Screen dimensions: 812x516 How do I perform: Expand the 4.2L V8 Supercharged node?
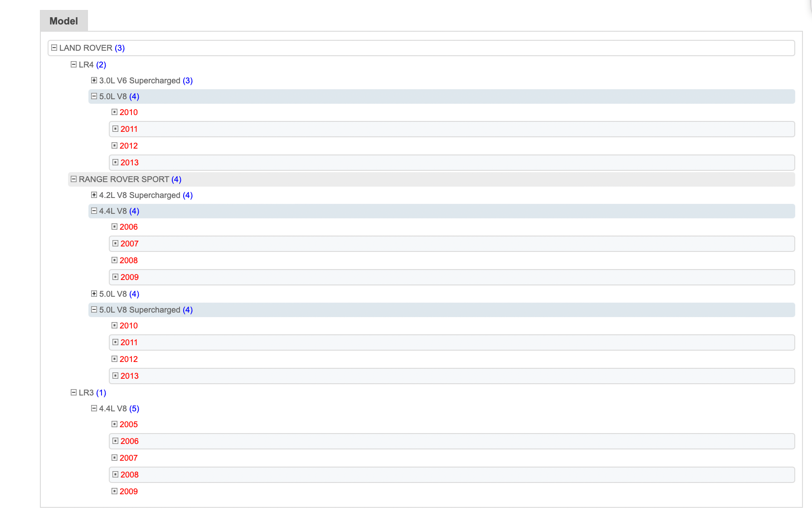pyautogui.click(x=94, y=195)
